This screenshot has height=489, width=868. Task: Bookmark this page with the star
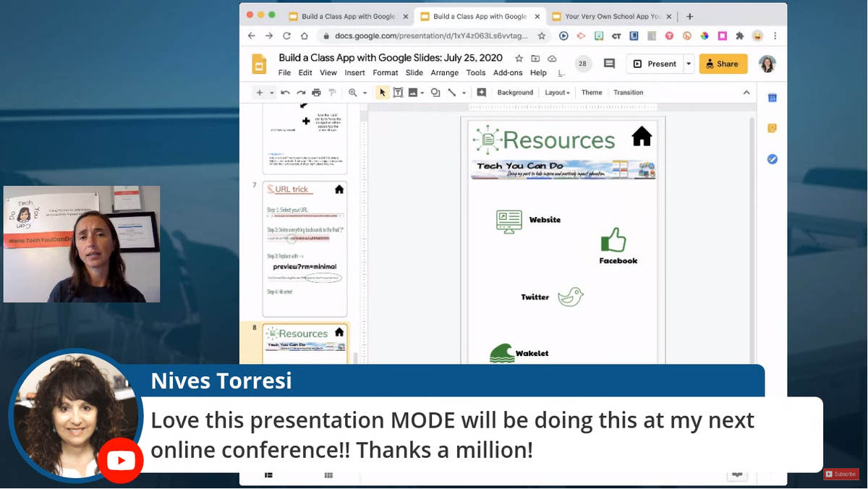click(x=542, y=35)
